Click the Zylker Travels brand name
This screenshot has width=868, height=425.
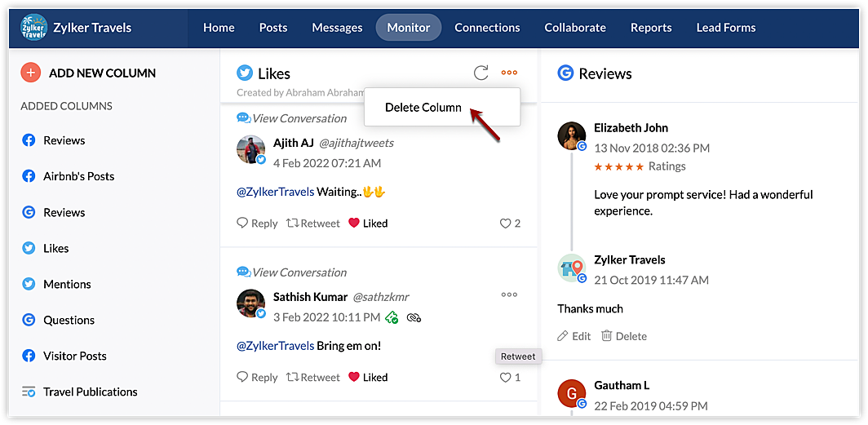click(92, 27)
